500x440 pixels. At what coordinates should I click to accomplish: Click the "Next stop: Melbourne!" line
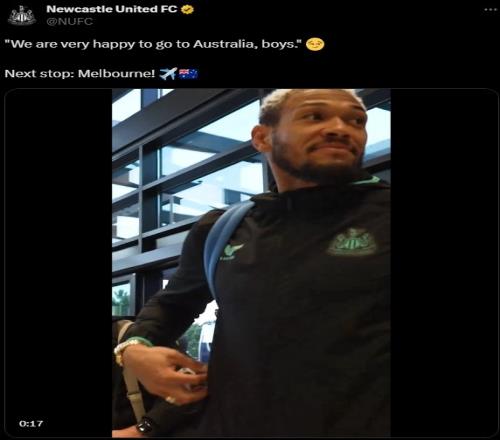[80, 74]
